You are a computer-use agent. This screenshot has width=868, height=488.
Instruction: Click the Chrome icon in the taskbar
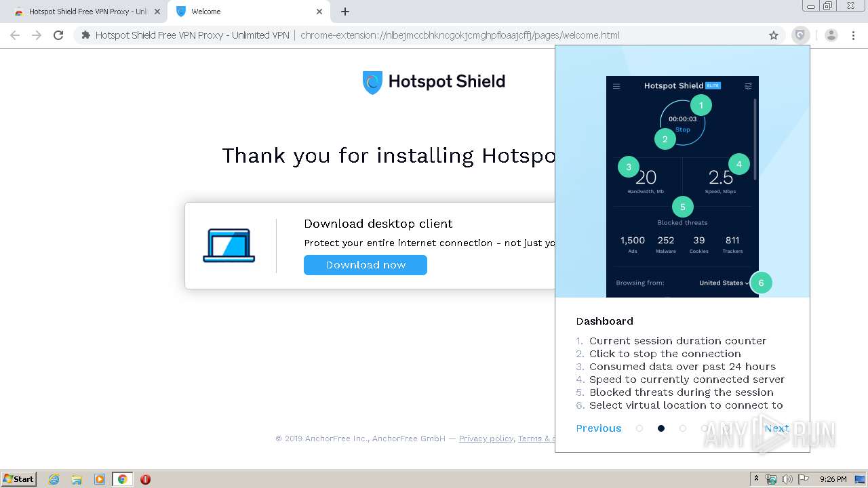point(123,479)
